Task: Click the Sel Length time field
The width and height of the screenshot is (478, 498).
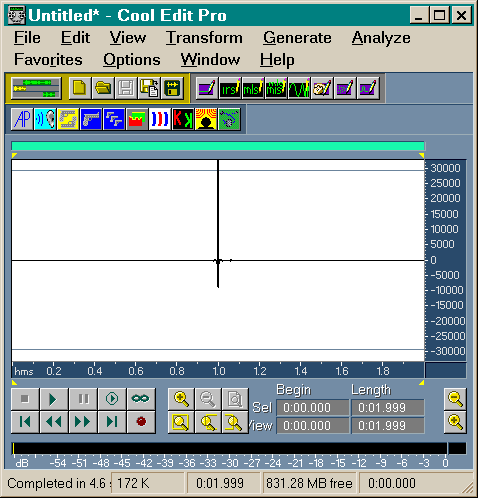Action: tap(388, 408)
